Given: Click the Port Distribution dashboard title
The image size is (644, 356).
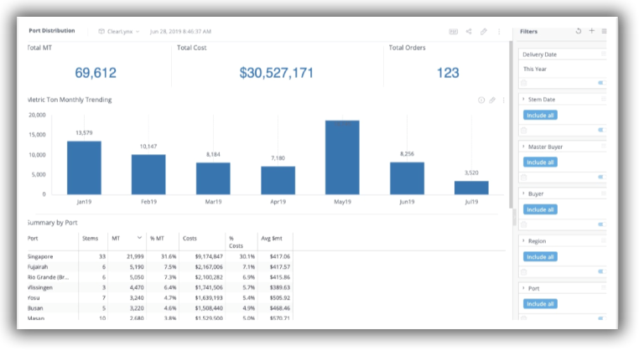Looking at the screenshot, I should pos(52,31).
